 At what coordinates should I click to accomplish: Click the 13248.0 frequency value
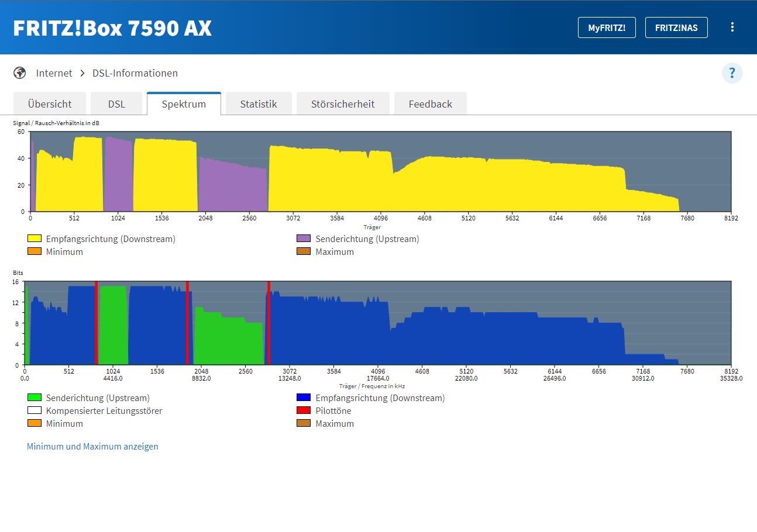pyautogui.click(x=290, y=378)
